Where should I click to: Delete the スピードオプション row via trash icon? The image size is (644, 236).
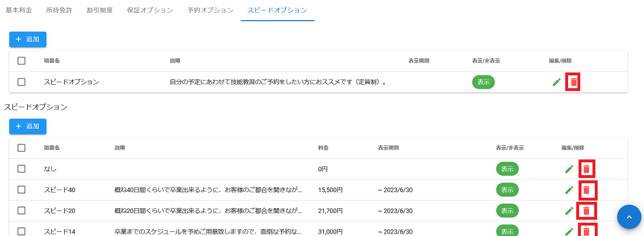pyautogui.click(x=573, y=82)
